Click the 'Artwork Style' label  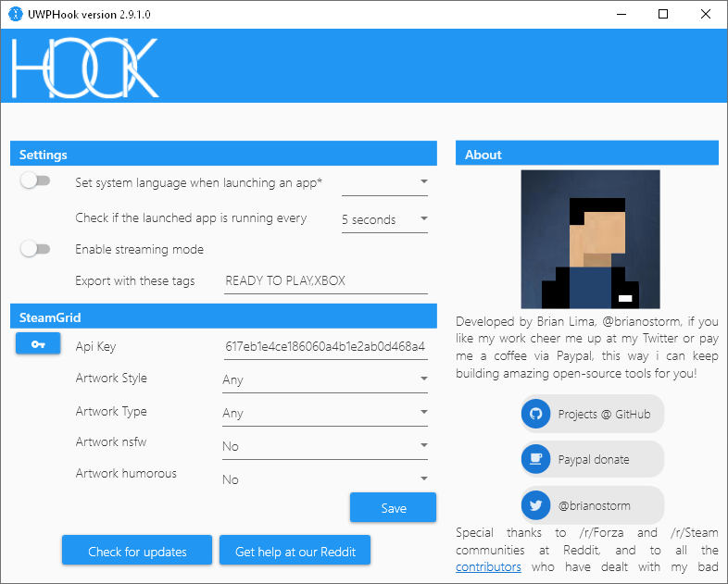[111, 378]
